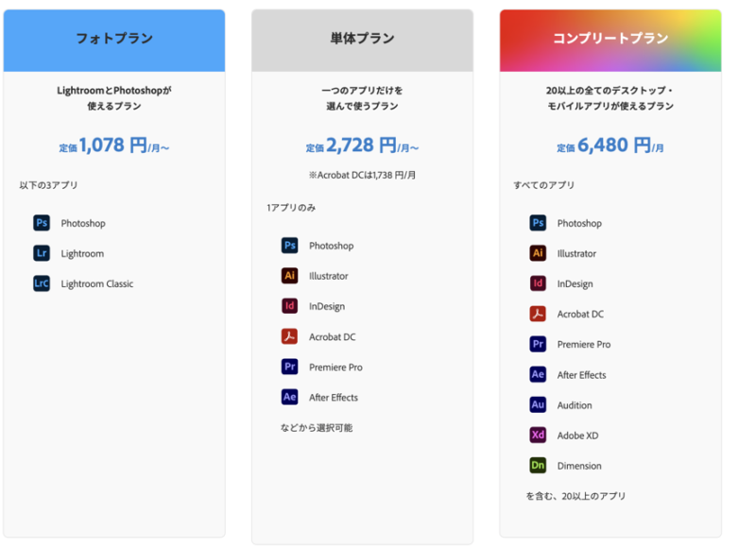Click Lightroom icon in Photo plan

click(x=42, y=253)
